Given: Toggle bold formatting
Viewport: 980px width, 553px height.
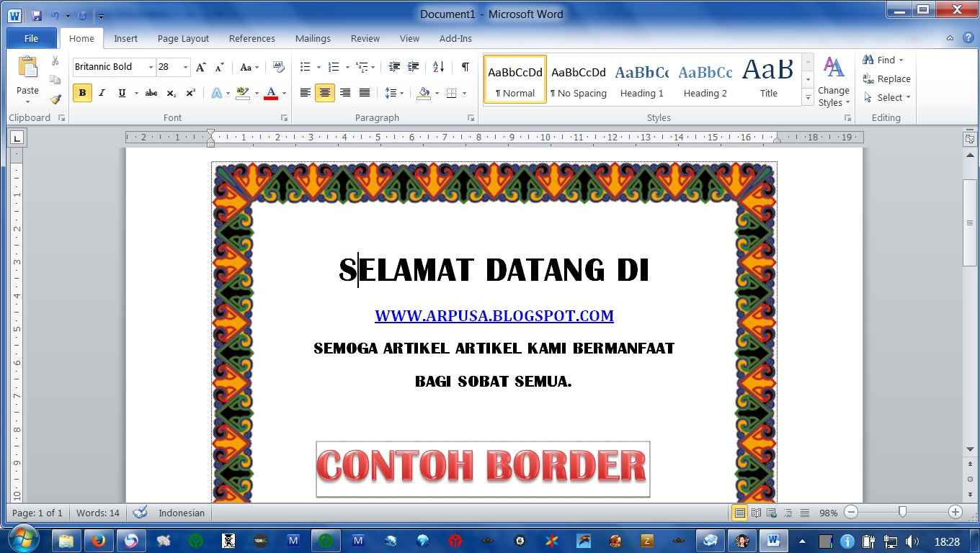Looking at the screenshot, I should tap(82, 93).
